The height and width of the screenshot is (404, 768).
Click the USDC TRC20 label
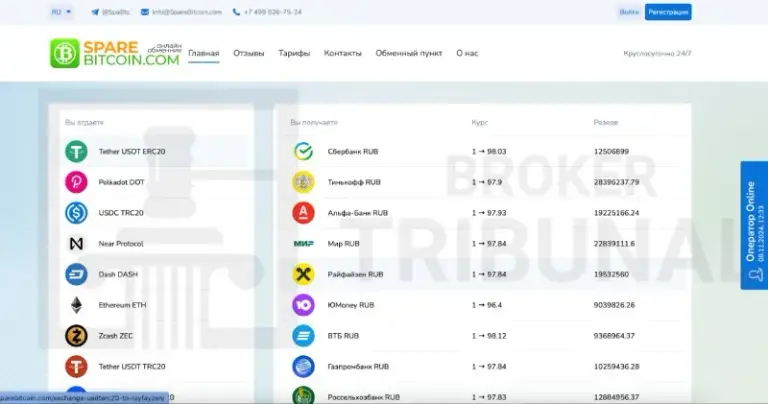[121, 213]
